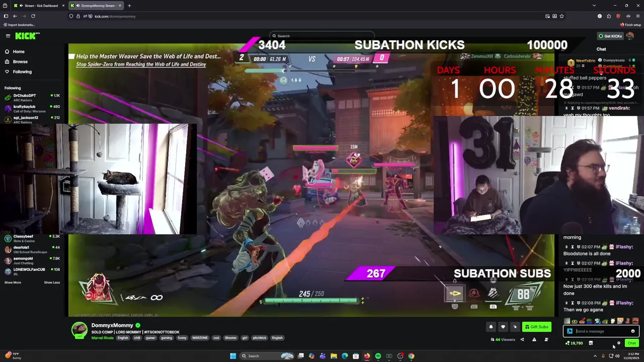Click the sparkle icon beside Gift Subs
The image size is (644, 362).
point(515,327)
